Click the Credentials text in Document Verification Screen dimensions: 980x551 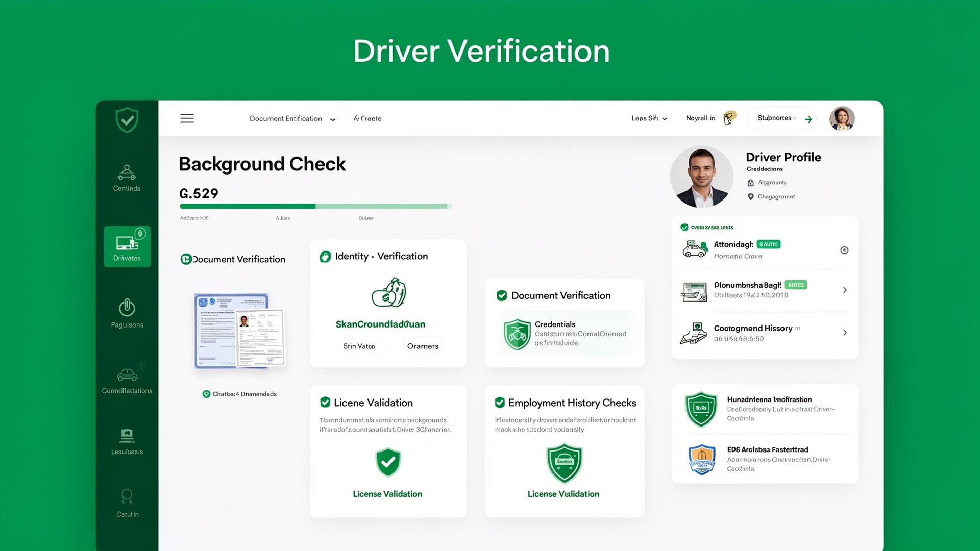tap(555, 324)
